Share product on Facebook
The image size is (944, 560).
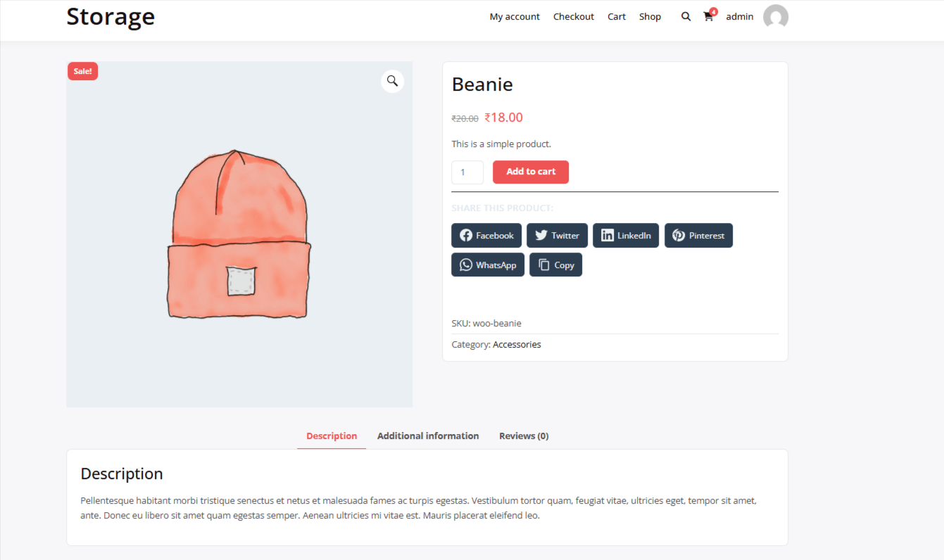pyautogui.click(x=486, y=236)
